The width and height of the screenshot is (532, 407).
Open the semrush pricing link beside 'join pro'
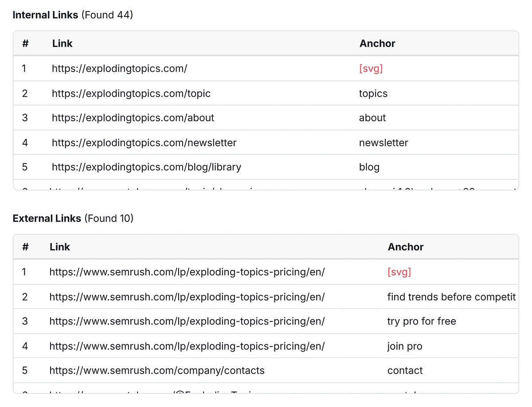point(187,346)
